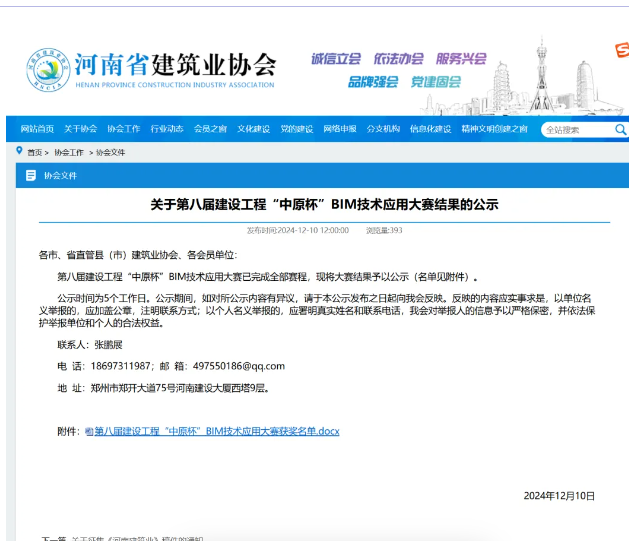The width and height of the screenshot is (629, 541).
Task: Open the 协会工作 navigation menu item
Action: [x=124, y=129]
